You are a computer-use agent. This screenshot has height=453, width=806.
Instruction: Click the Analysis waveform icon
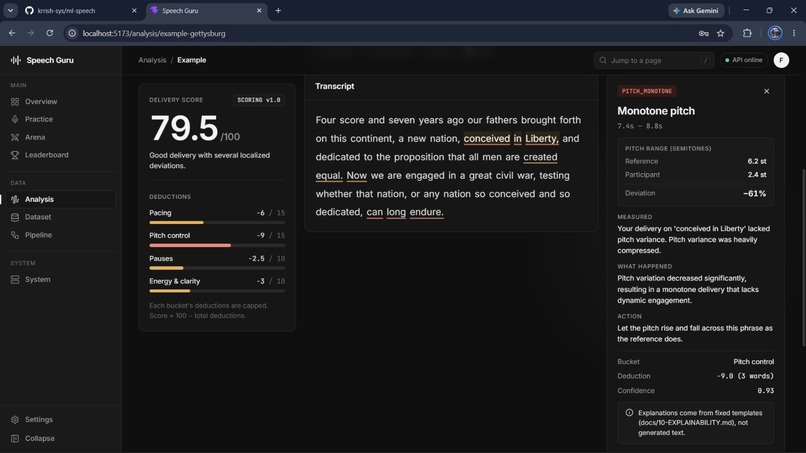[x=15, y=200]
